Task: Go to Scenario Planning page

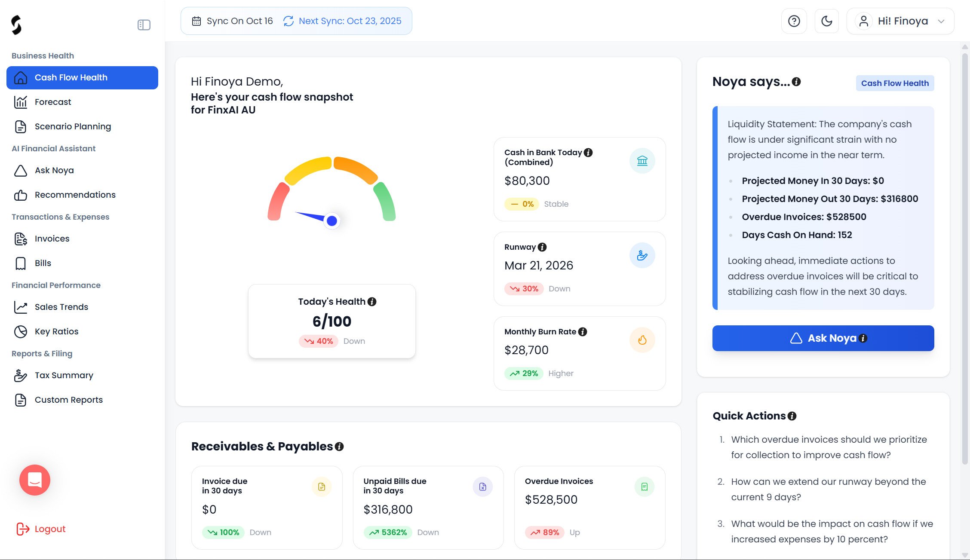Action: click(73, 126)
